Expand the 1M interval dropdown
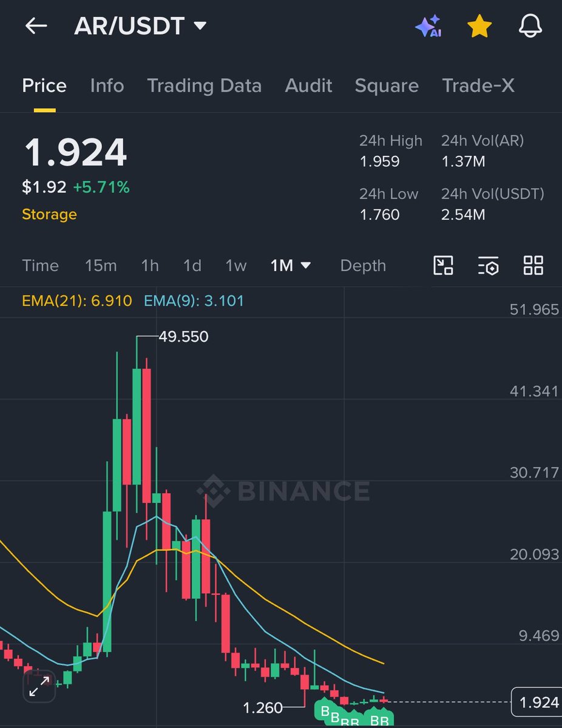This screenshot has height=728, width=562. coord(291,266)
